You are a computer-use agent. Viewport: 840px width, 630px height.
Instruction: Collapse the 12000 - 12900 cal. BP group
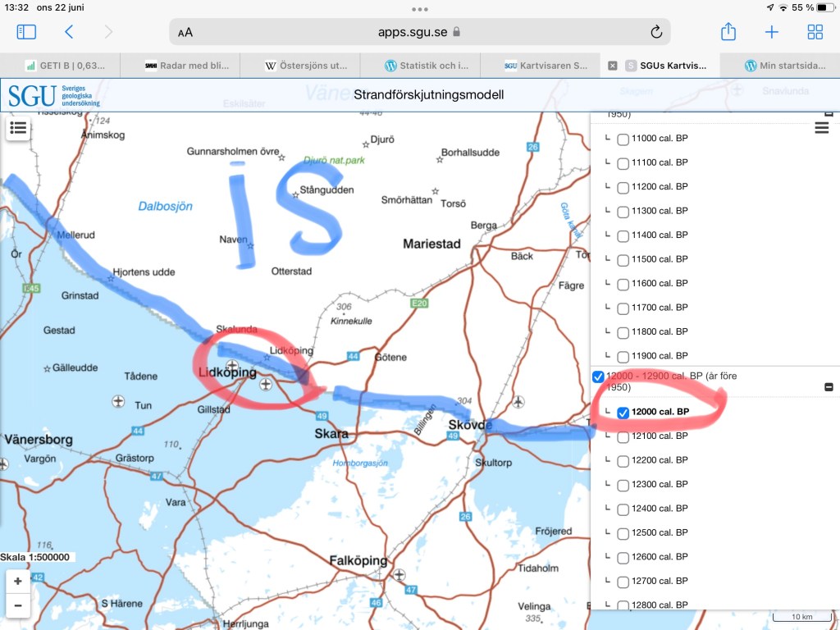tap(829, 387)
